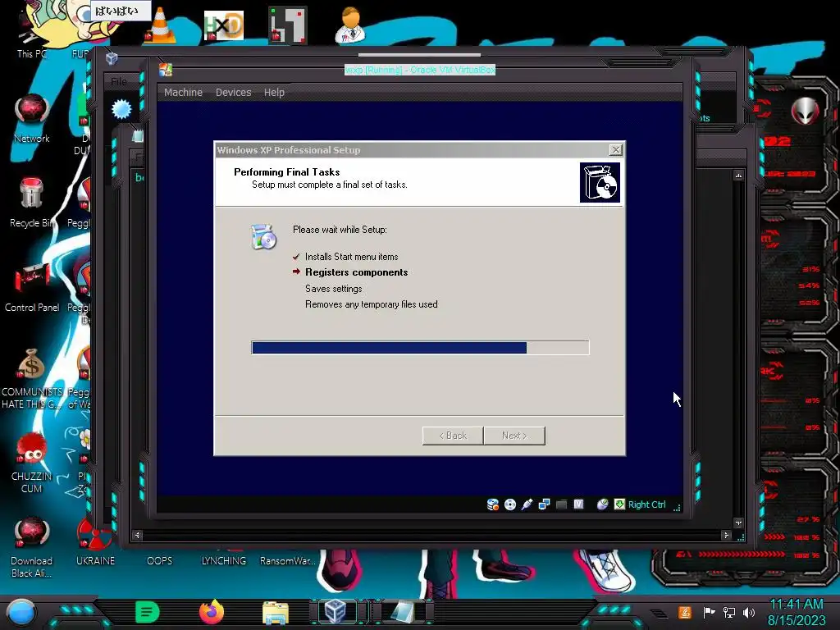Click the USB device status icon
Screen dimensions: 840x630
(x=527, y=504)
